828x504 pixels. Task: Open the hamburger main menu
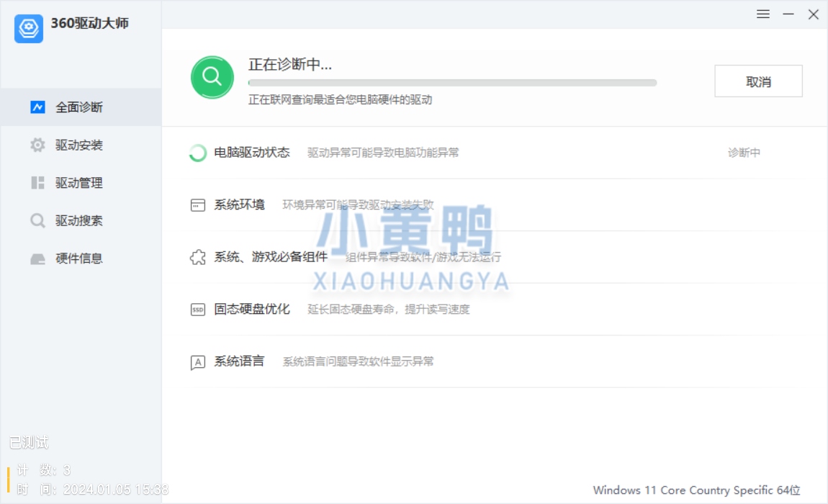pos(763,14)
